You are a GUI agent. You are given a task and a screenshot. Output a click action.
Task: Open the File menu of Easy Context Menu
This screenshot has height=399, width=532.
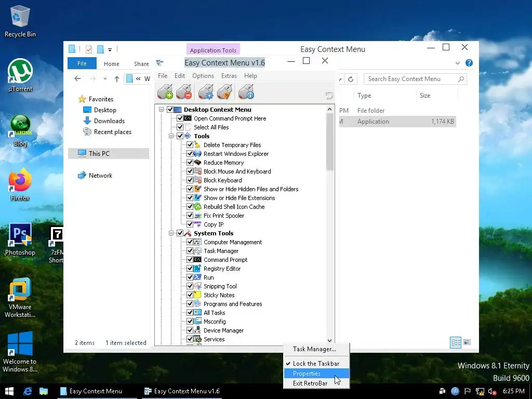(163, 76)
